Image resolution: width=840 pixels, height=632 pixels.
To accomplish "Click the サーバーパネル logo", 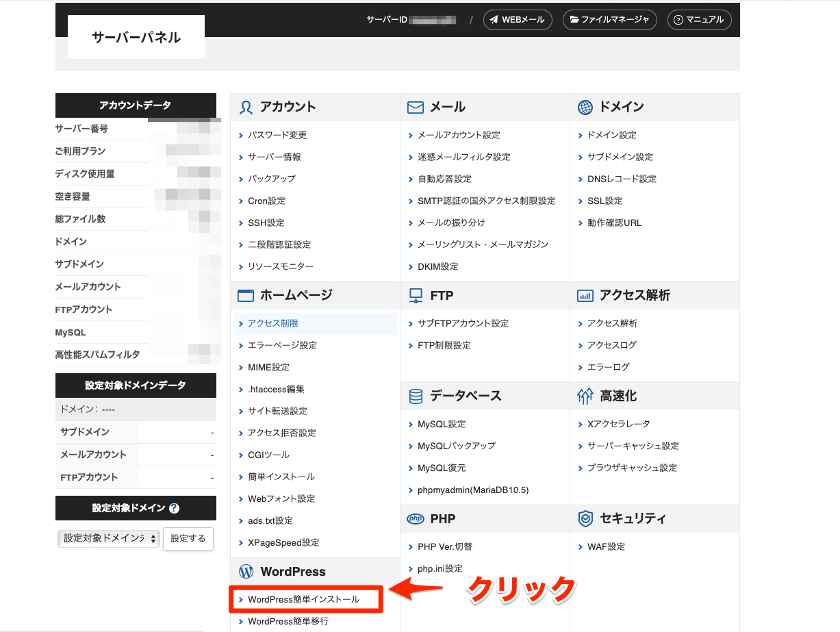I will (x=136, y=37).
